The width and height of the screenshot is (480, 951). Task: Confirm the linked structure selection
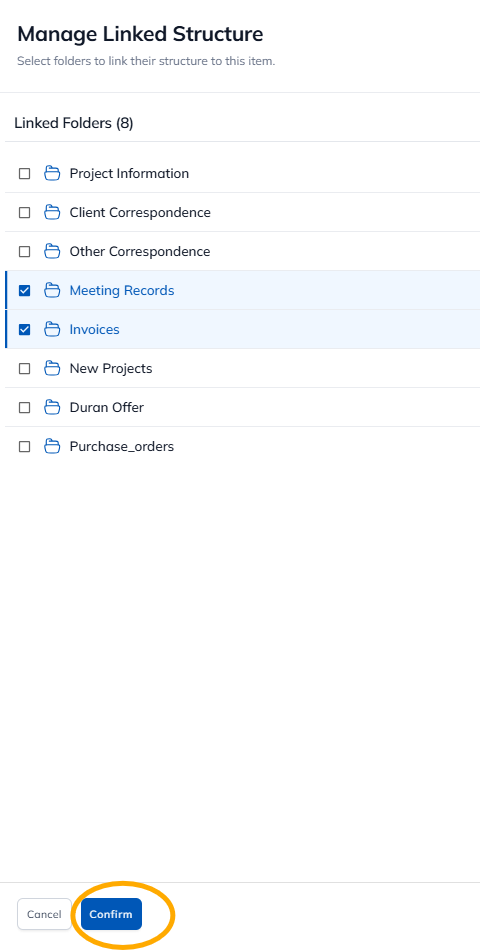[x=111, y=914]
